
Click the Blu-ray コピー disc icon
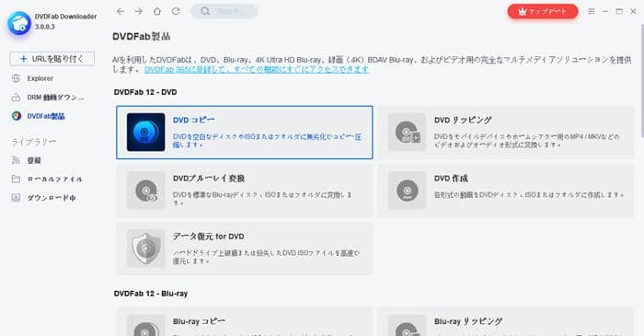(145, 326)
